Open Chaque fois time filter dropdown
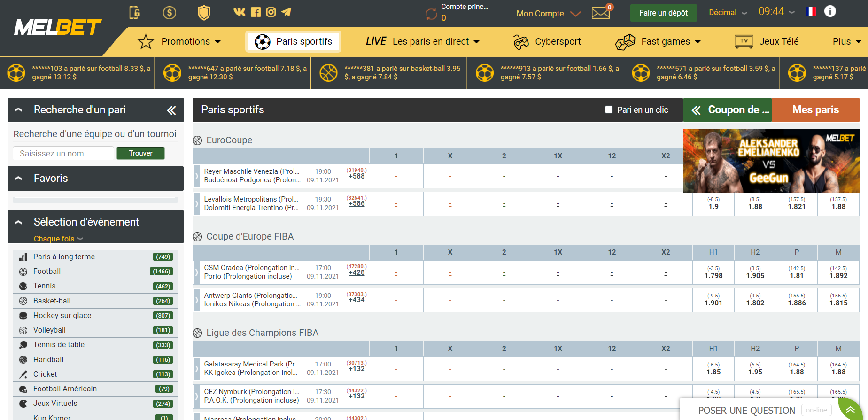Viewport: 868px width, 420px height. (x=58, y=239)
